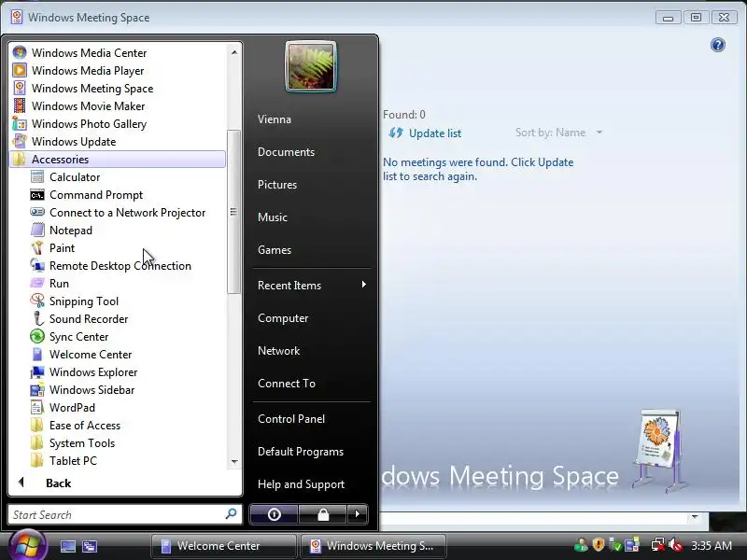Open Pictures from the Start menu

(x=276, y=185)
